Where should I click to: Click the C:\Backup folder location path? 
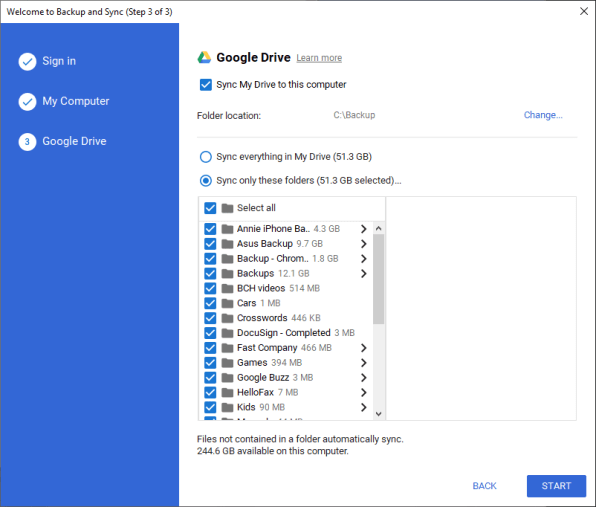[354, 115]
